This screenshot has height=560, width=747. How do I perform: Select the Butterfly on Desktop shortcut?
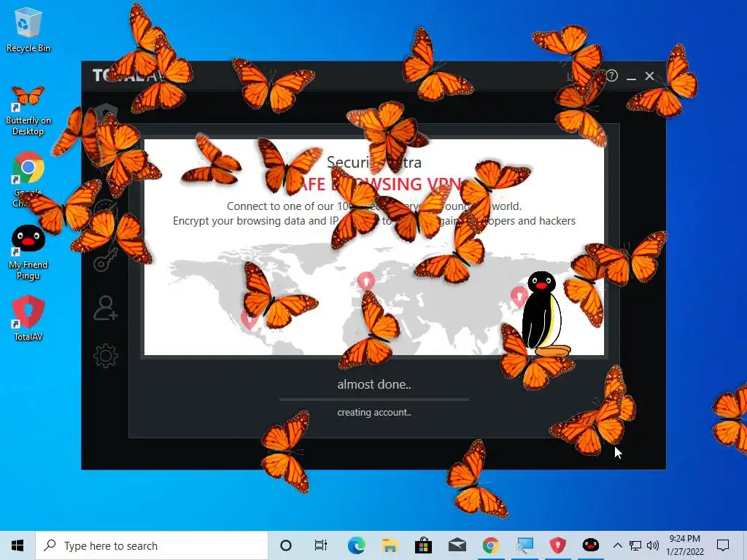[x=28, y=111]
